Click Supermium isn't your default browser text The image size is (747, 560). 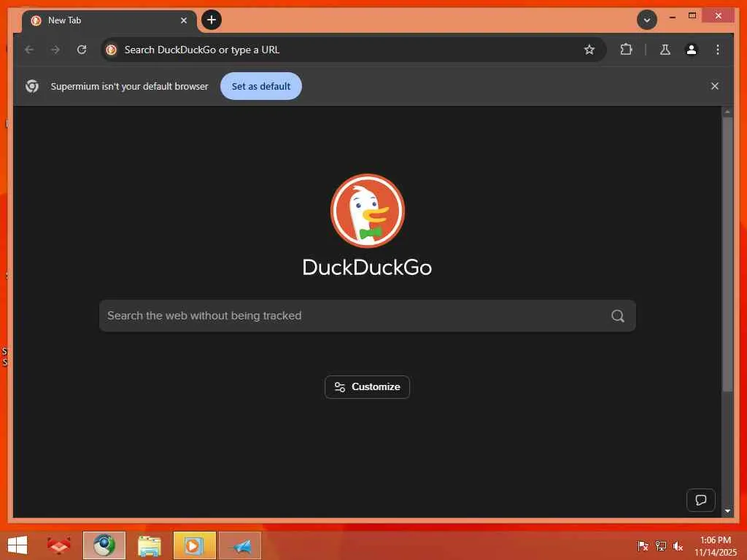point(130,86)
